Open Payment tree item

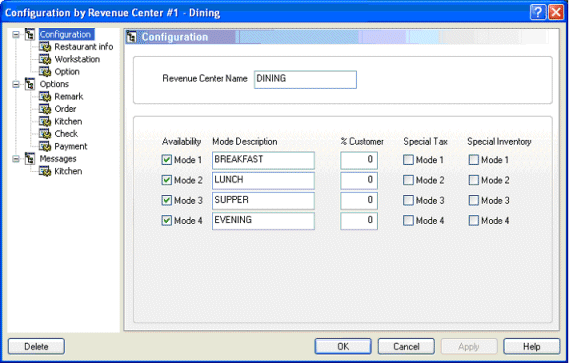click(71, 146)
